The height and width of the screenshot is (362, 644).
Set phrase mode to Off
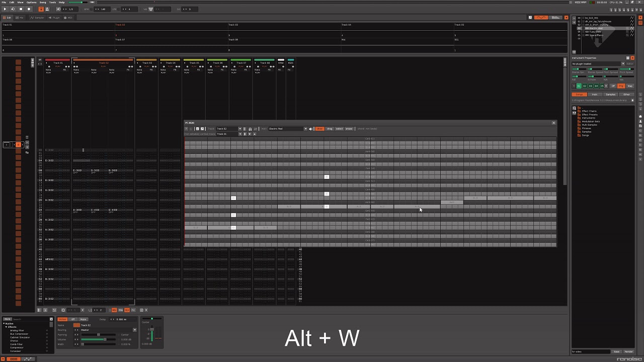(613, 86)
